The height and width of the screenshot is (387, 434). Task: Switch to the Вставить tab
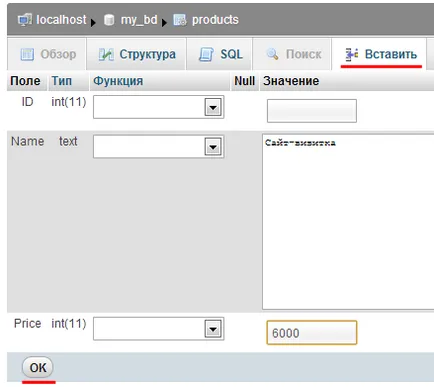pos(379,54)
